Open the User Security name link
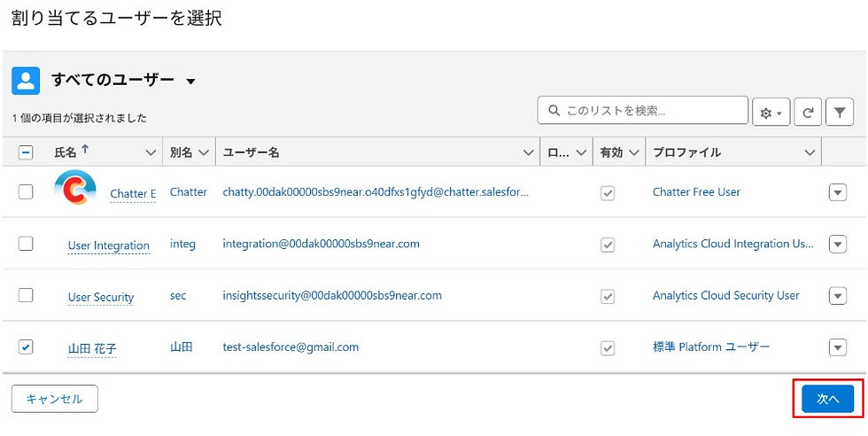This screenshot has height=436, width=868. [x=101, y=297]
